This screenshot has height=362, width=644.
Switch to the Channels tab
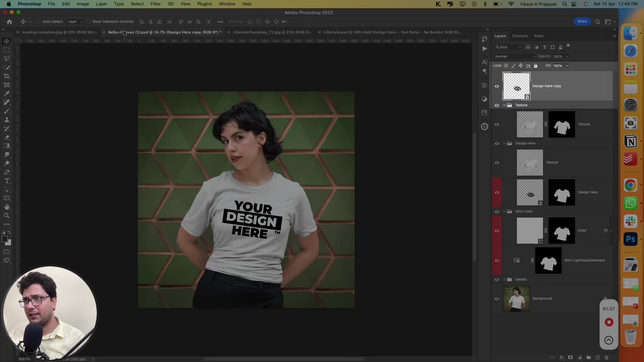tap(520, 36)
